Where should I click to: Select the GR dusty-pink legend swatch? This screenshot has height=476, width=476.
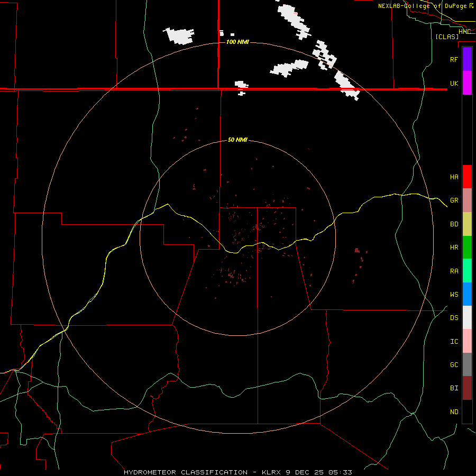point(467,200)
